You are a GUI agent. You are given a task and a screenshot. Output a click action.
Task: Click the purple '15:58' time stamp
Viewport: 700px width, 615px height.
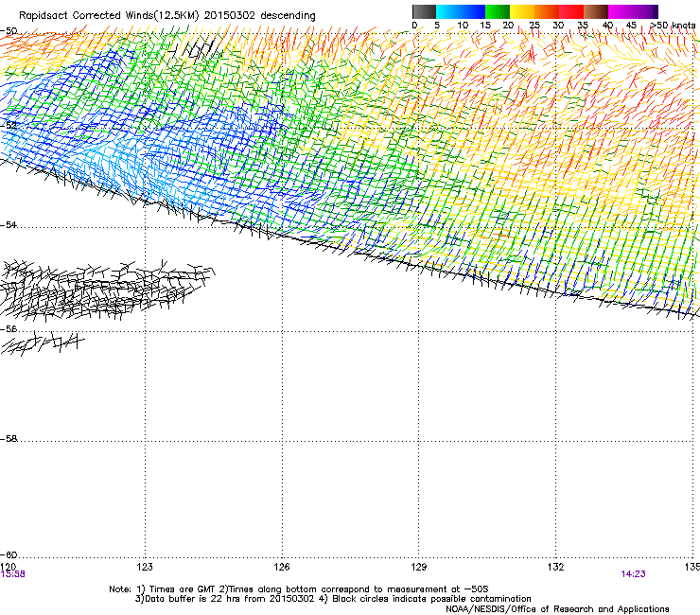13,574
